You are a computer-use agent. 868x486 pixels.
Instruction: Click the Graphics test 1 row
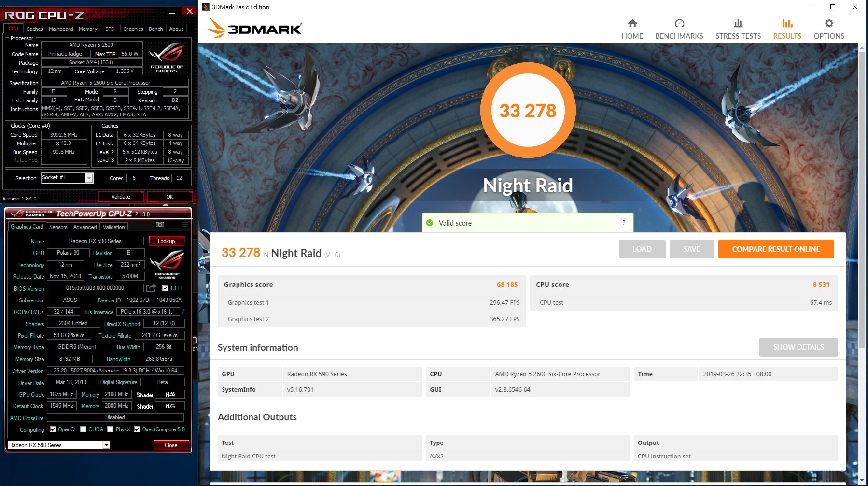[x=372, y=302]
